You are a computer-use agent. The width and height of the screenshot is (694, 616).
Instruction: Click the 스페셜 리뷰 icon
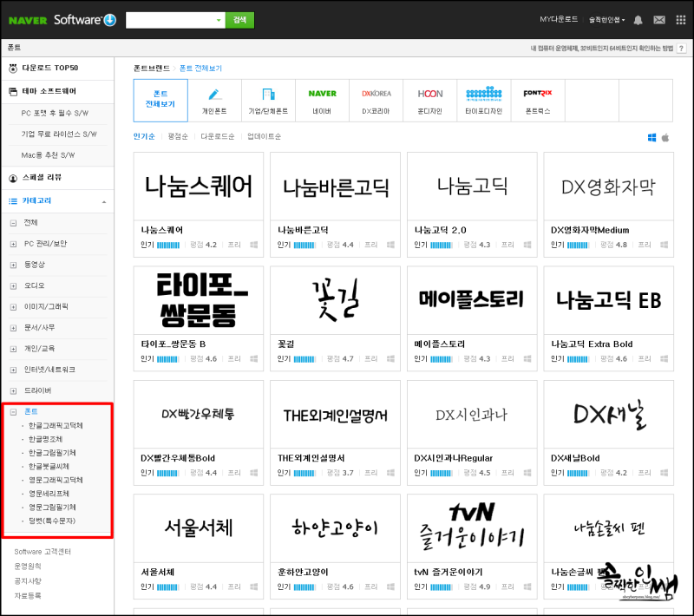pos(13,178)
